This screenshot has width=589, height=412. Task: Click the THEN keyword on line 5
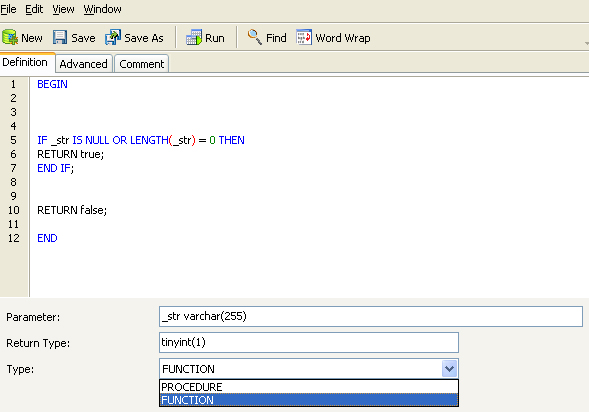pyautogui.click(x=231, y=140)
